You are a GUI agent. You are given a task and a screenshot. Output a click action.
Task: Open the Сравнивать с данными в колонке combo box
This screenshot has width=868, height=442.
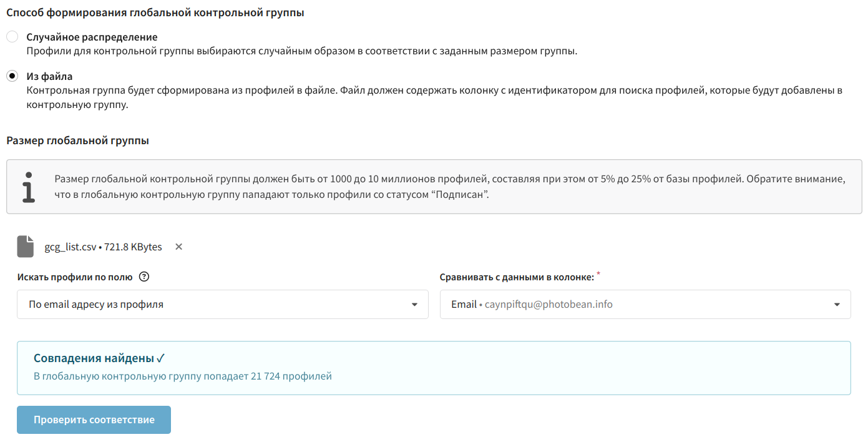645,305
